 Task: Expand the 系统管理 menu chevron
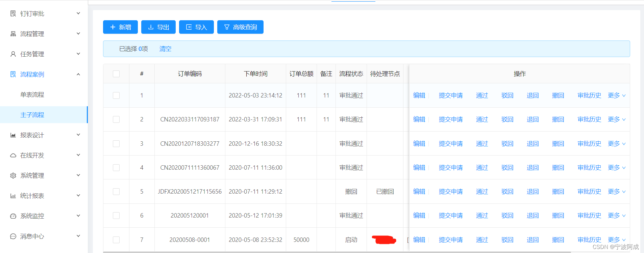(78, 175)
